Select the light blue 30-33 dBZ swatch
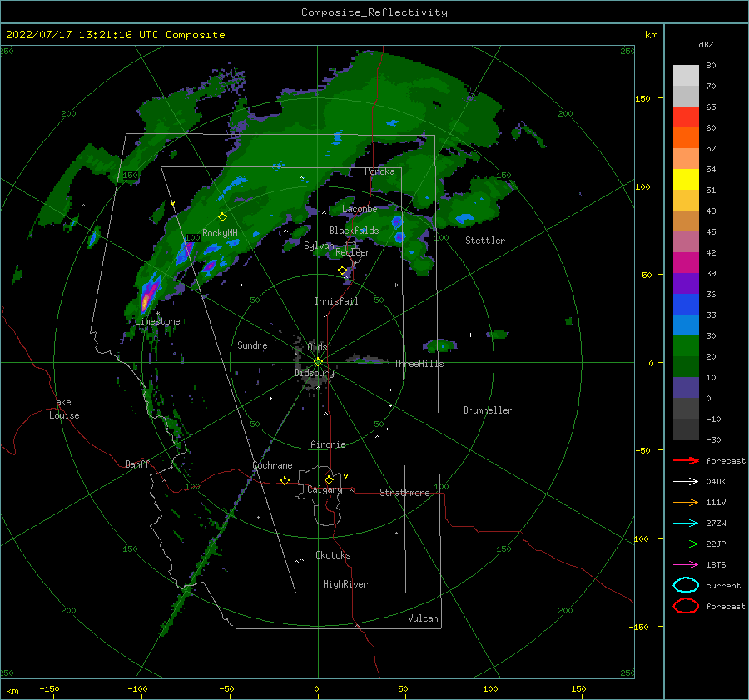 [686, 325]
